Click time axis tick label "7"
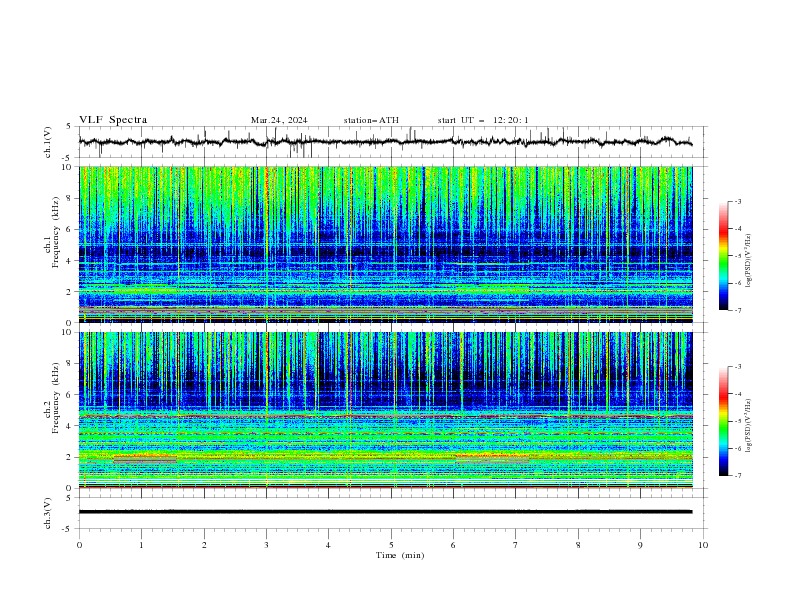 click(x=516, y=545)
